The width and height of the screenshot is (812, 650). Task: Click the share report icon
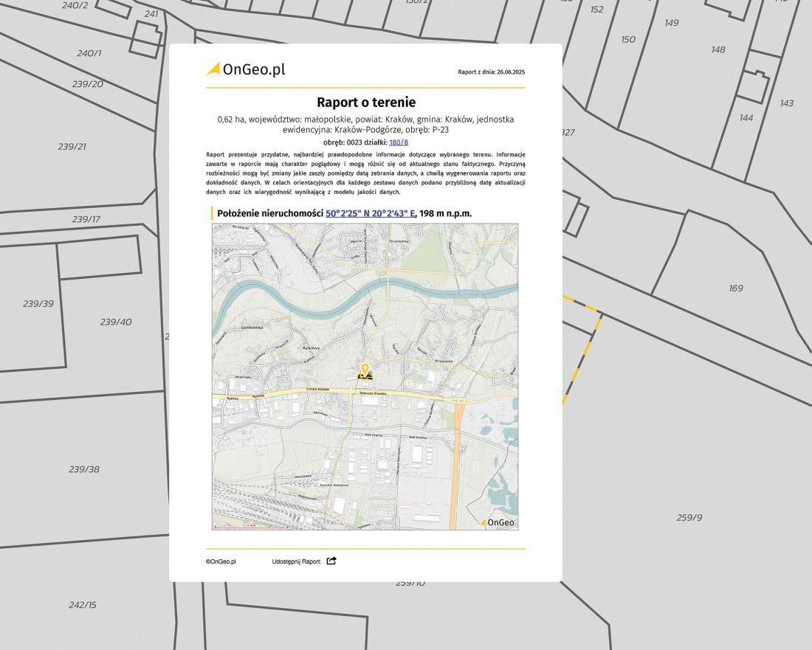(x=331, y=561)
